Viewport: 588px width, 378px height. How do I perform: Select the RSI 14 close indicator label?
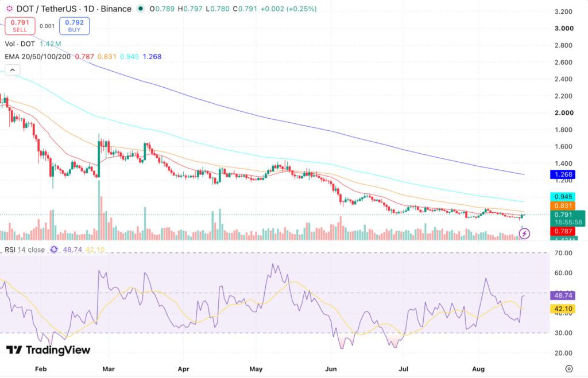point(25,250)
